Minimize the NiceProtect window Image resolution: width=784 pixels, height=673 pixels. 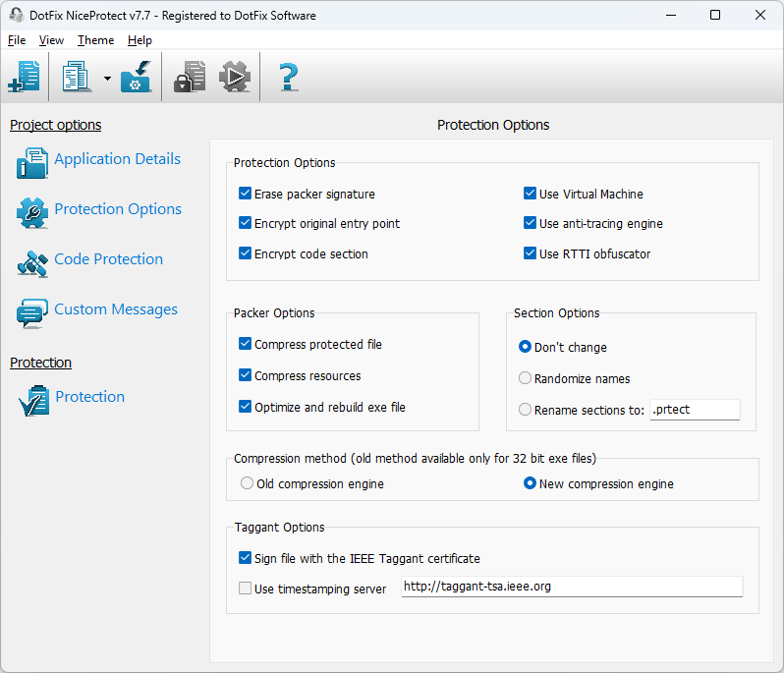point(671,15)
